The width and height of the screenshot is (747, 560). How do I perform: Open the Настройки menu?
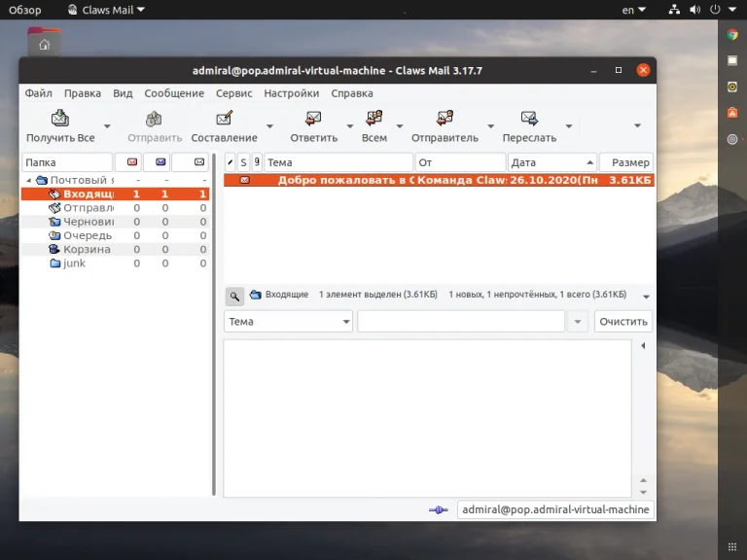click(x=292, y=93)
